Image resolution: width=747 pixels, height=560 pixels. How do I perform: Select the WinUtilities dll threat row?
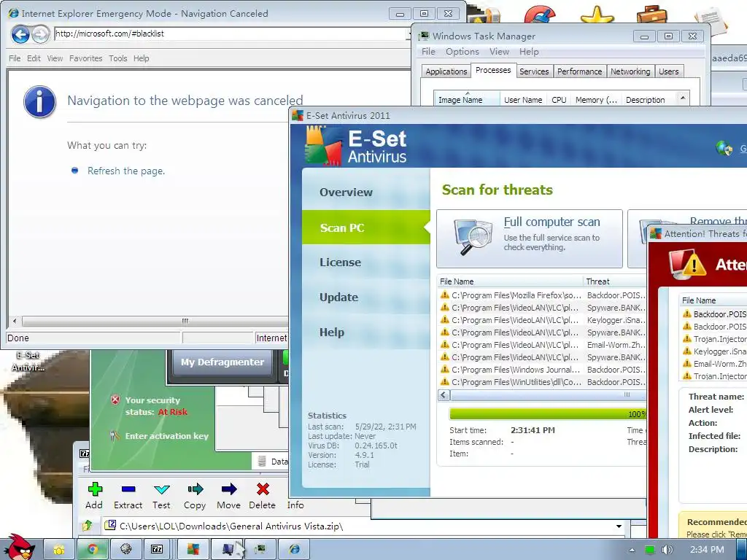click(542, 382)
